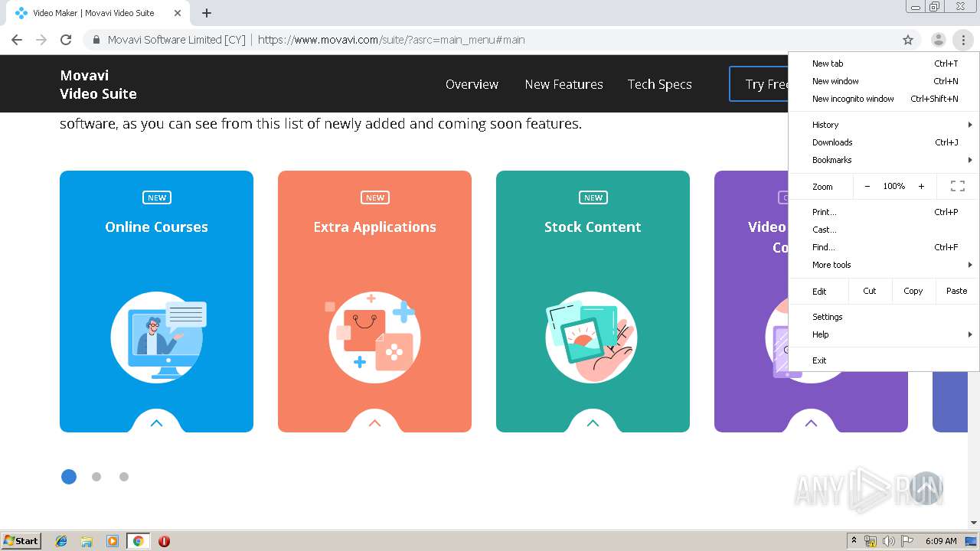Open Chrome Settings from menu

[x=884, y=317]
